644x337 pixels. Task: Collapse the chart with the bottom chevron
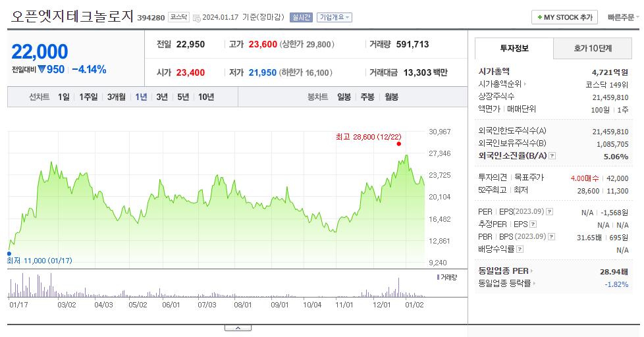coord(238,328)
